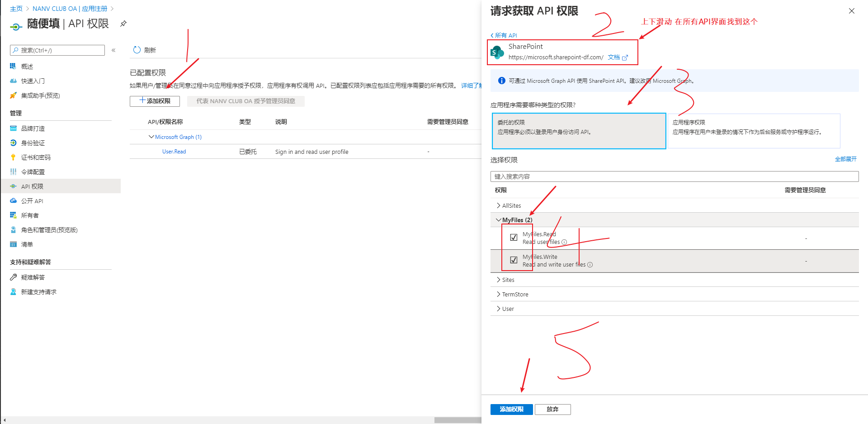Image resolution: width=868 pixels, height=424 pixels.
Task: Select 应用程序权限 permission type
Action: click(x=754, y=131)
